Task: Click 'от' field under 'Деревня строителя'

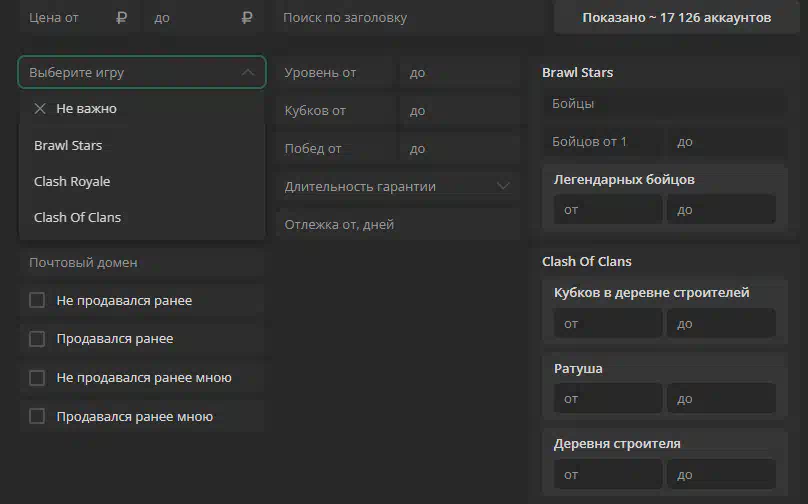Action: click(x=608, y=474)
